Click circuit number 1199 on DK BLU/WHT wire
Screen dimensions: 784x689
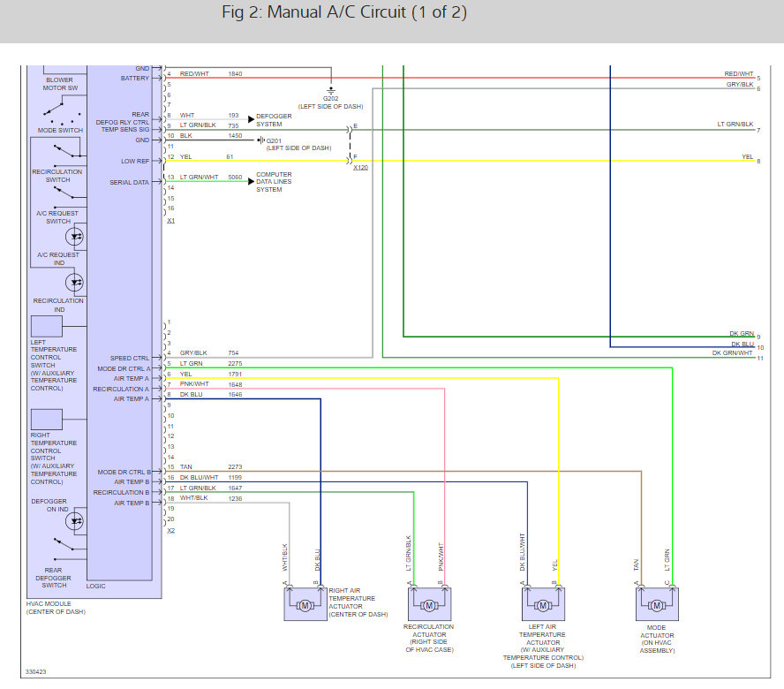[235, 477]
